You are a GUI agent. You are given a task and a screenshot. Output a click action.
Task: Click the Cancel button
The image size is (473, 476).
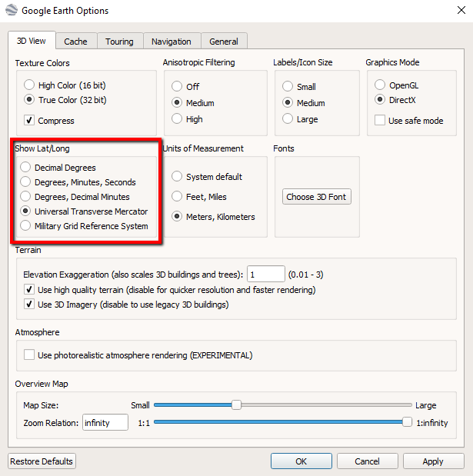pos(368,461)
